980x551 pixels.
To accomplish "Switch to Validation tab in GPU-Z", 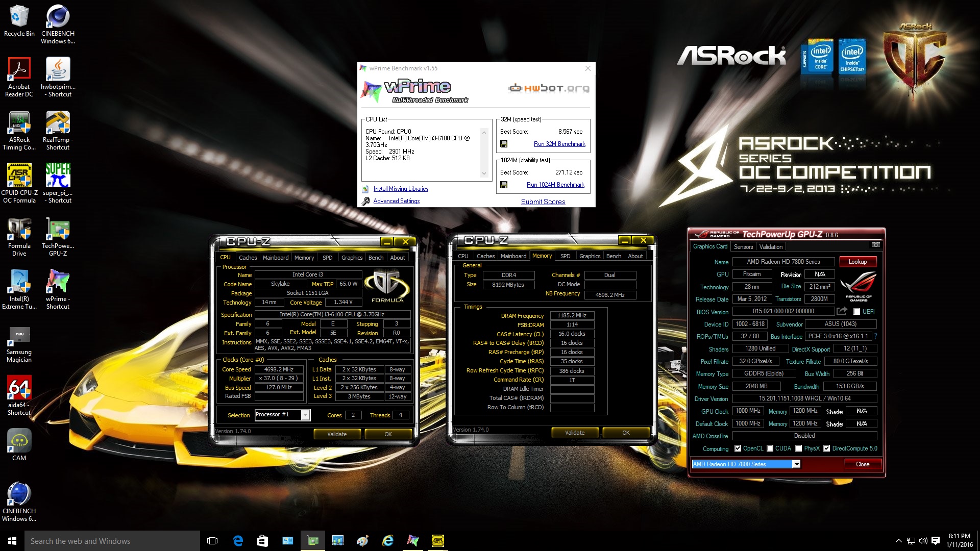I will 771,247.
